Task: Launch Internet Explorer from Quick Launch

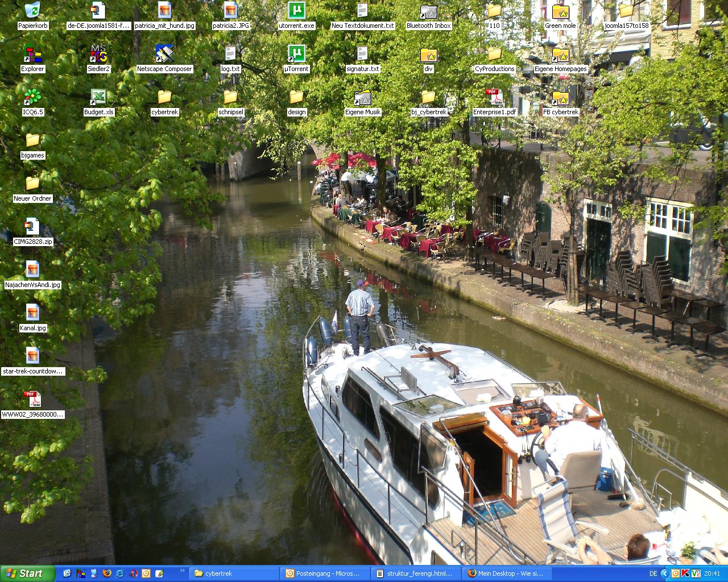Action: [120, 573]
